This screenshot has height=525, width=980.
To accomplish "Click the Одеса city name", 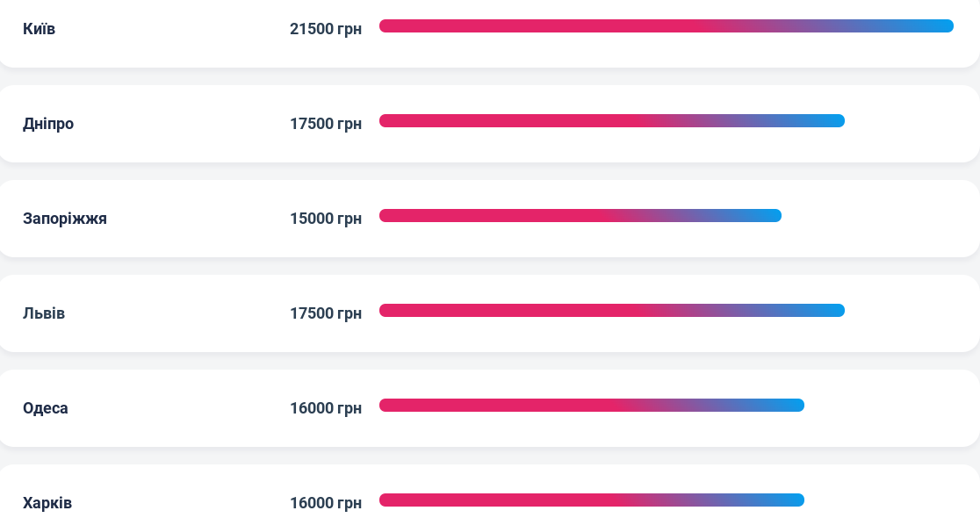I will click(x=46, y=408).
